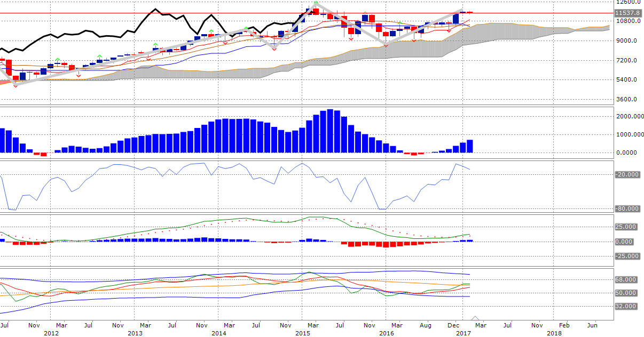Click the 2014 year label
This screenshot has width=644, height=337.
point(218,333)
